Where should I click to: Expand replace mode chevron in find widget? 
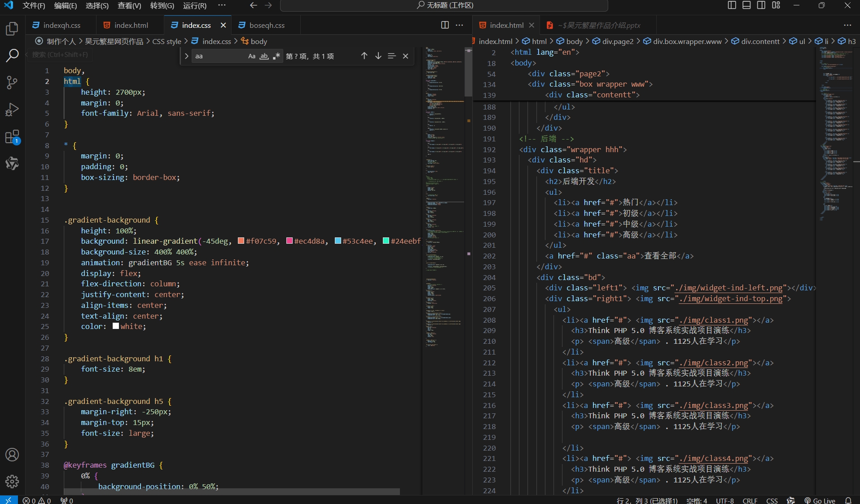coord(186,56)
